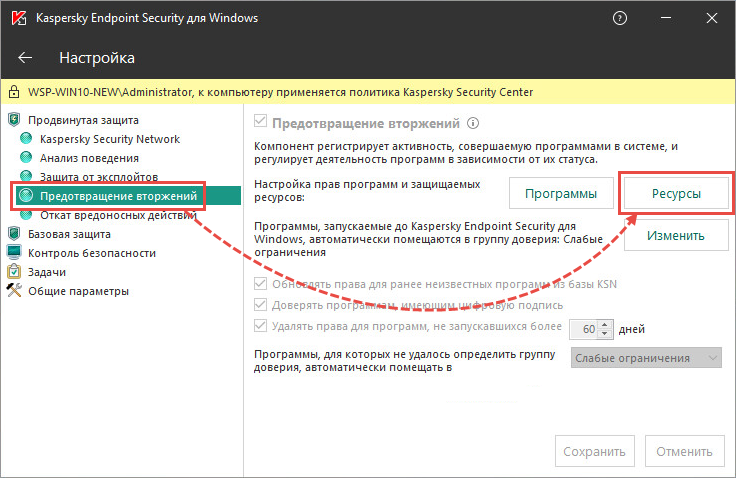Screen dimensions: 736x478
Task: Click the component description starting with Компонент регистрирует
Action: coord(466,153)
